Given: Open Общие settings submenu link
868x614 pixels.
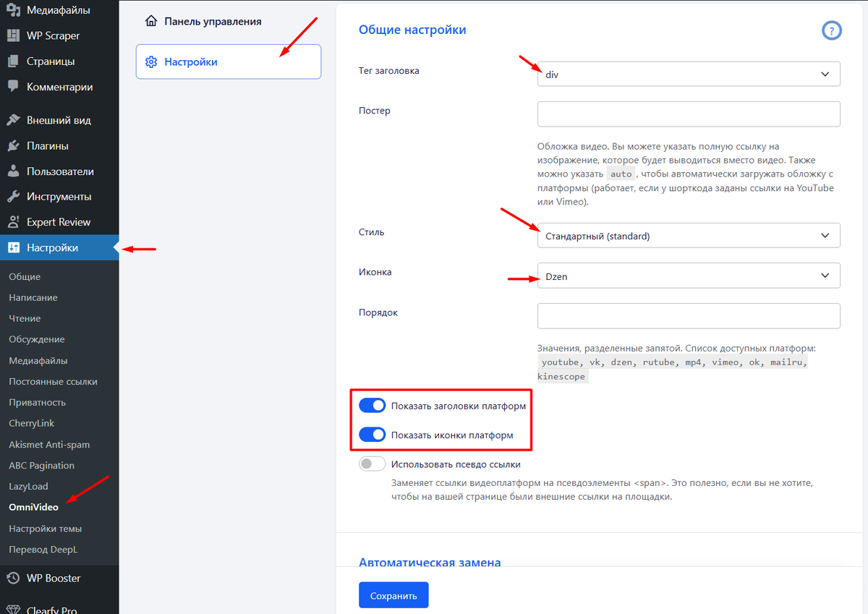Looking at the screenshot, I should click(x=25, y=276).
